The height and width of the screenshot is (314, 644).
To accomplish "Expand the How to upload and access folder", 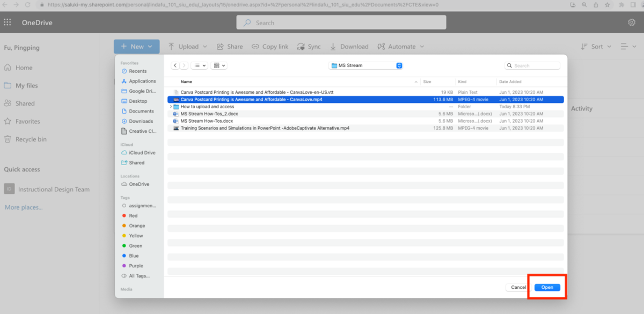I will coord(171,107).
